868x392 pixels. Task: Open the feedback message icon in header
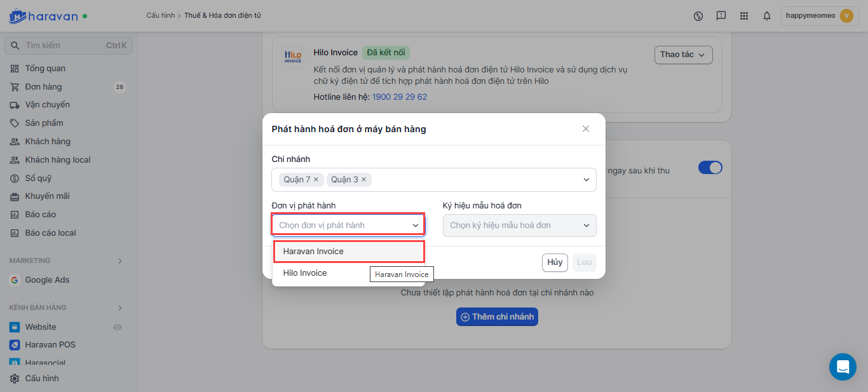pos(721,16)
